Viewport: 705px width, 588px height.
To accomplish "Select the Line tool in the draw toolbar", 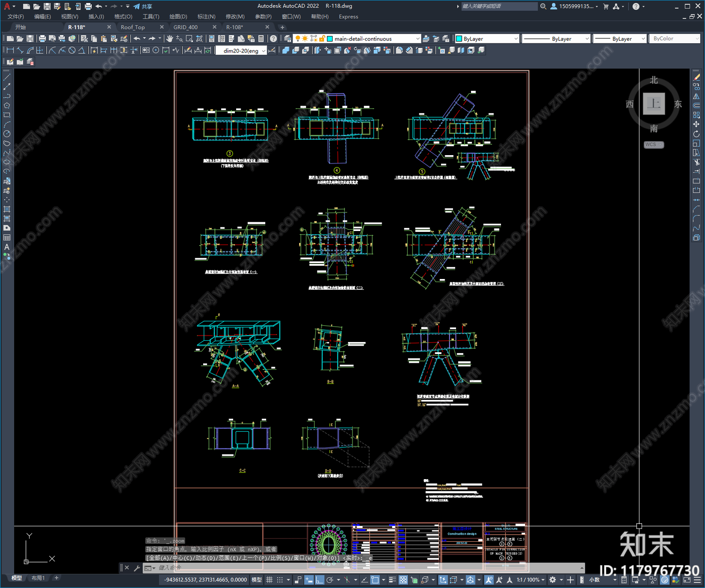I will click(7, 77).
